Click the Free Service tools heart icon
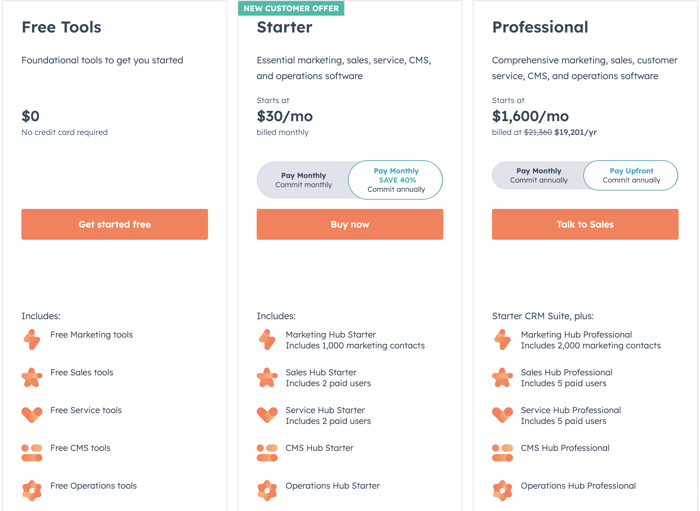Image resolution: width=700 pixels, height=511 pixels. (x=32, y=414)
